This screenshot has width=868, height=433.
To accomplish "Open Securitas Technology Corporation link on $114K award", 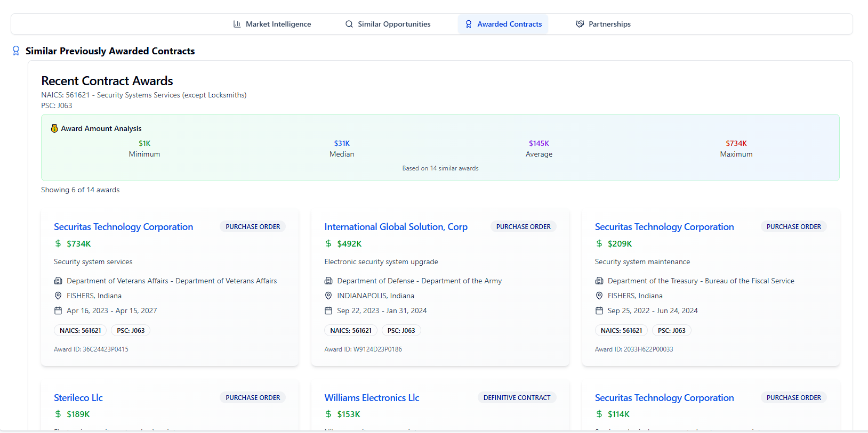I will tap(664, 398).
